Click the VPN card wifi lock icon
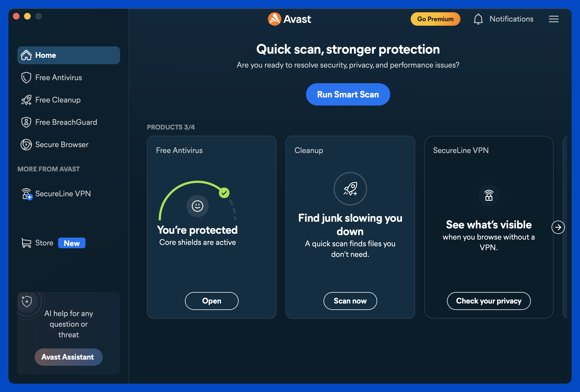580x392 pixels. coord(489,195)
